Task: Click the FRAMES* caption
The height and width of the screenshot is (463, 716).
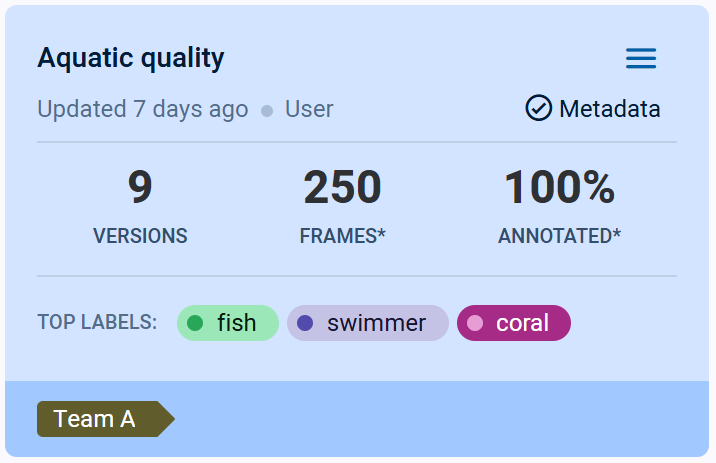Action: tap(342, 237)
